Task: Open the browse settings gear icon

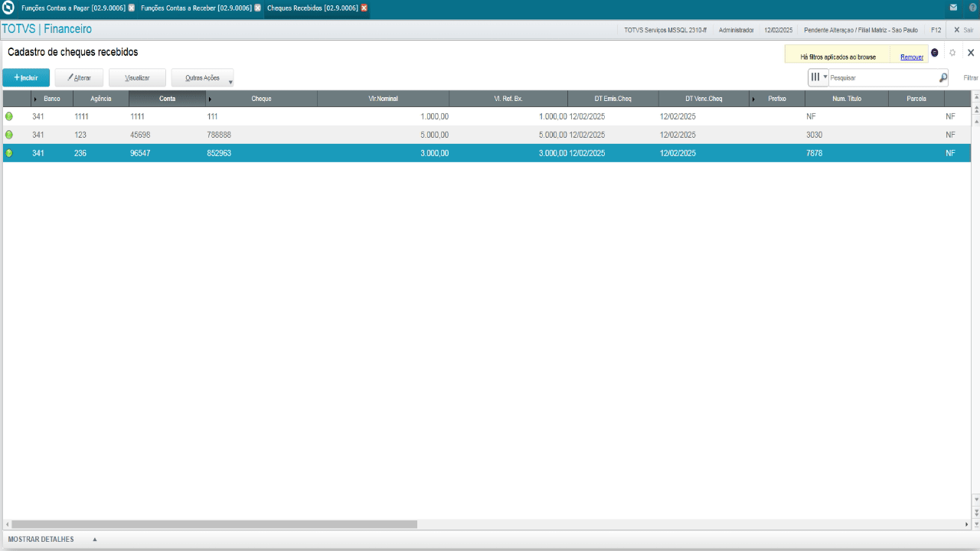Action: pos(952,53)
